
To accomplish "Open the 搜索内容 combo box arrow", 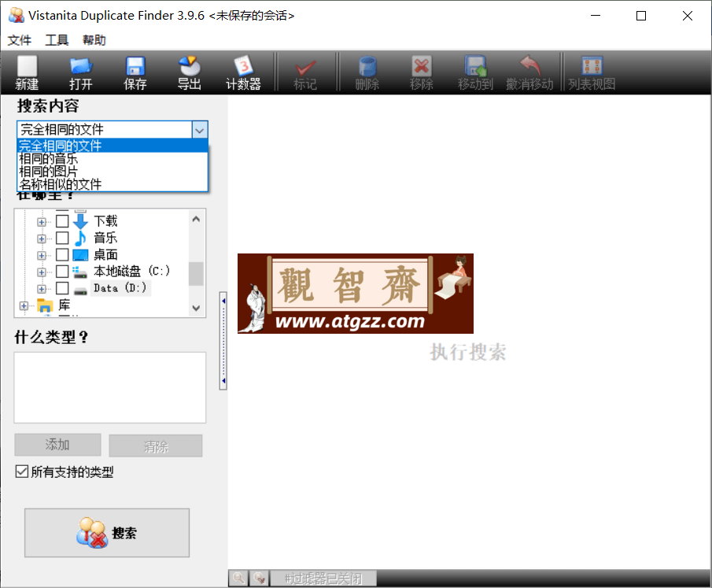I will click(200, 130).
